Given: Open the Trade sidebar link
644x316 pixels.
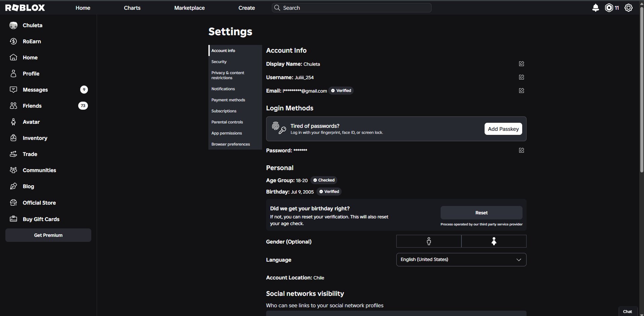Looking at the screenshot, I should point(30,154).
